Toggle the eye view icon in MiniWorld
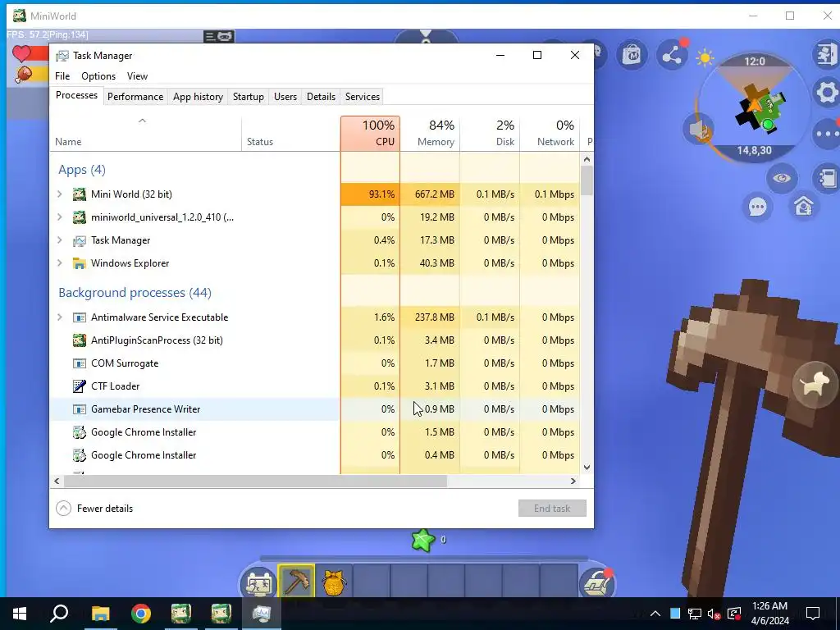This screenshot has height=630, width=840. coord(781,178)
